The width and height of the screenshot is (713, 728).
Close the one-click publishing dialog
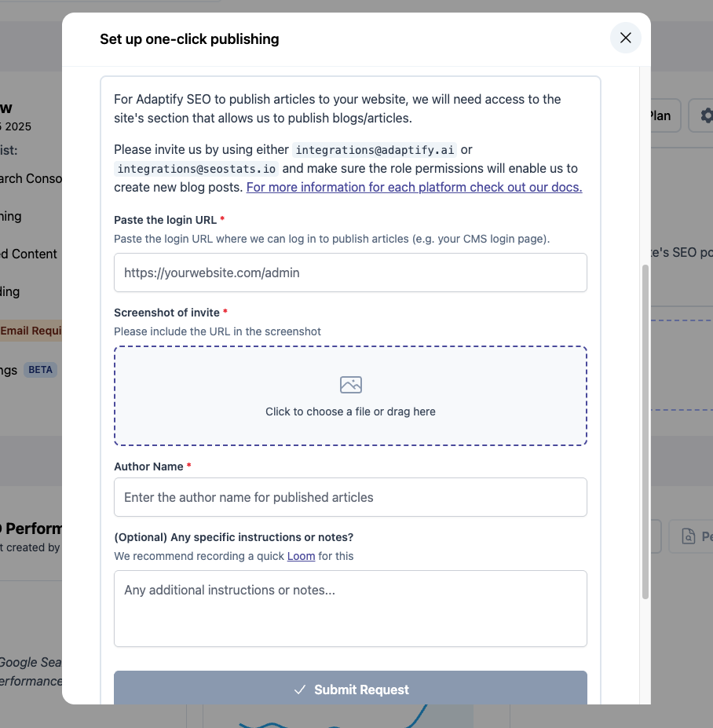625,38
